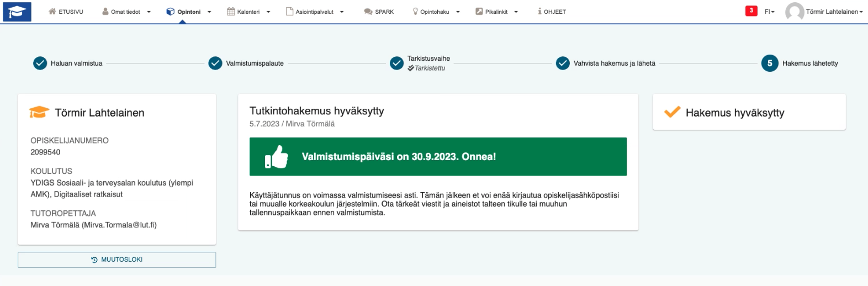Click the document icon beside Asiointipalvelut
This screenshot has height=286, width=868.
pos(289,12)
